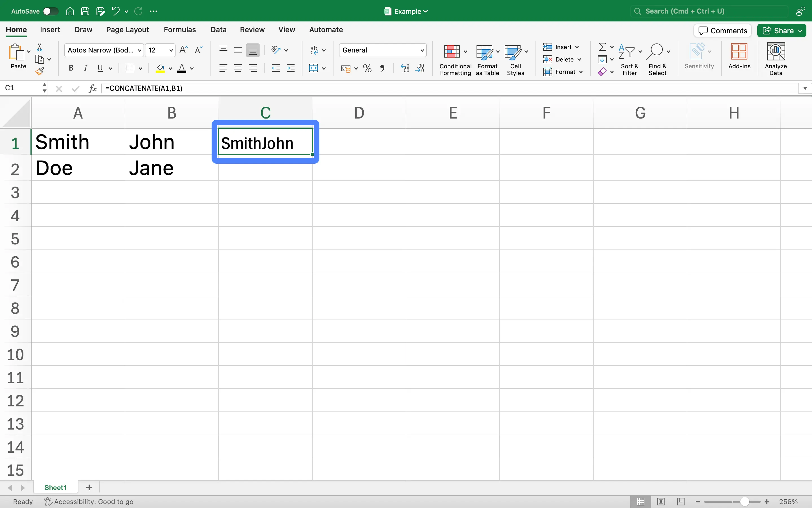Apply the black font color swatch

[x=182, y=69]
